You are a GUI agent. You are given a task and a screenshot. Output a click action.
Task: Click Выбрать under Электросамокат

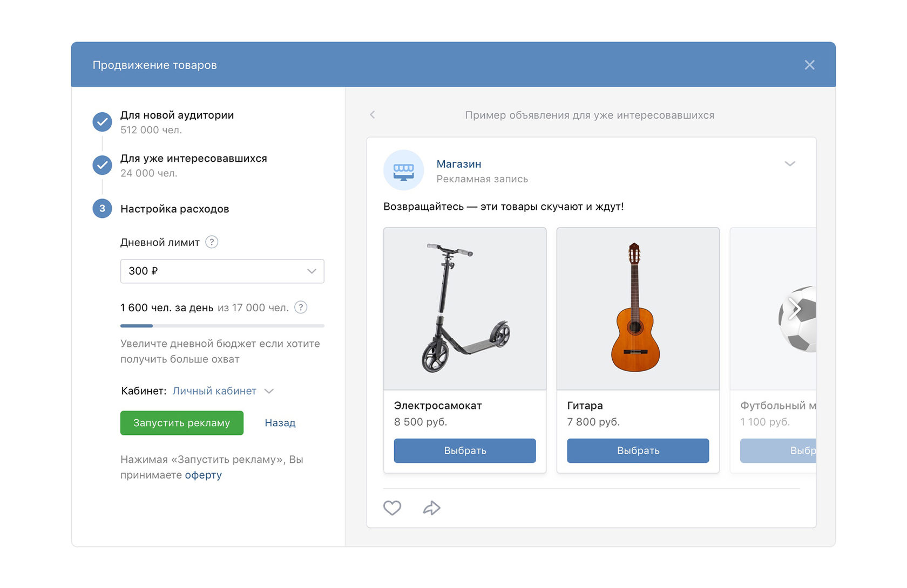tap(464, 450)
